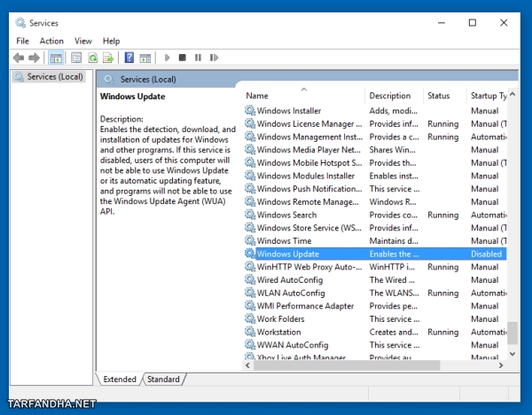532x415 pixels.
Task: Click gear icon beside Windows Time
Action: 250,240
